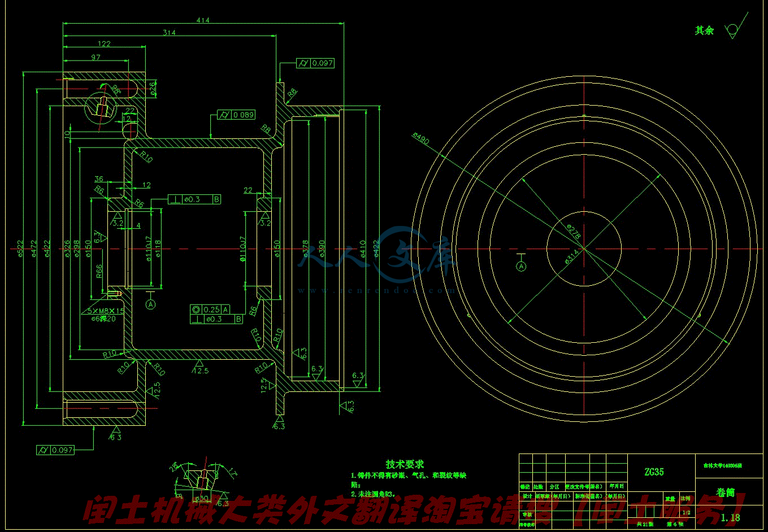Screen dimensions: 768x532
Task: Select the 审核 cell in title block
Action: pyautogui.click(x=527, y=514)
